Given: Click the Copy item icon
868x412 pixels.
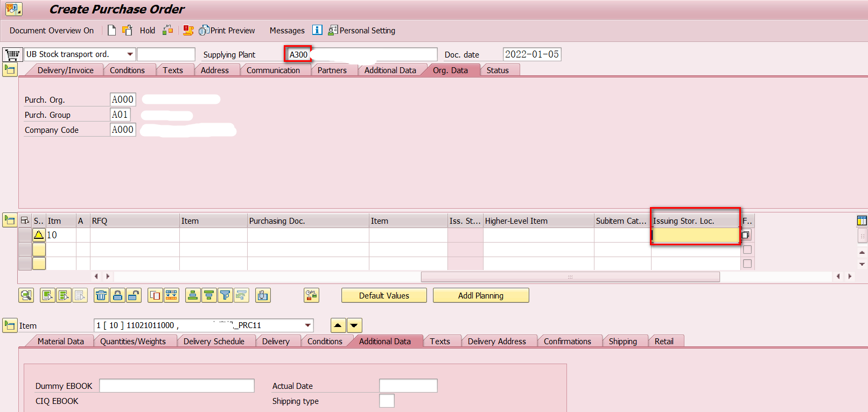Looking at the screenshot, I should click(155, 295).
